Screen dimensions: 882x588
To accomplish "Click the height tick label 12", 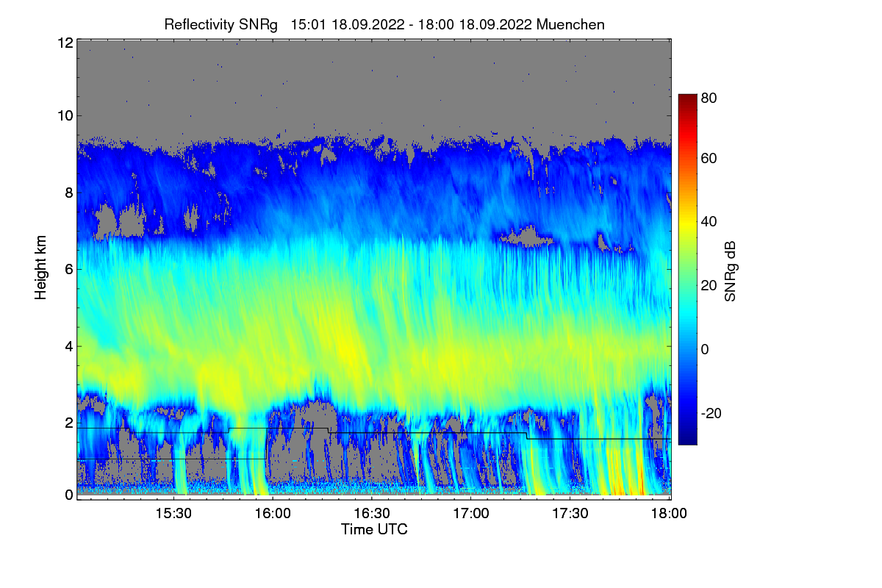I will tap(65, 43).
